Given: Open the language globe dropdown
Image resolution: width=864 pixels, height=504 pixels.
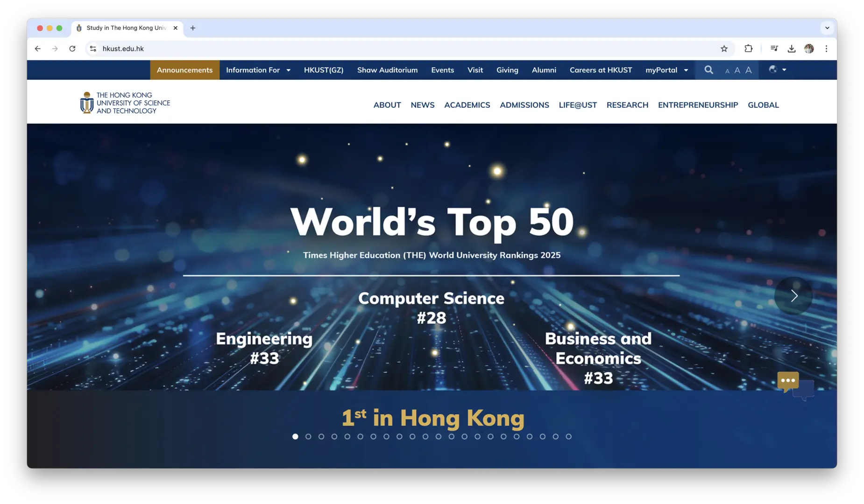Looking at the screenshot, I should click(778, 70).
